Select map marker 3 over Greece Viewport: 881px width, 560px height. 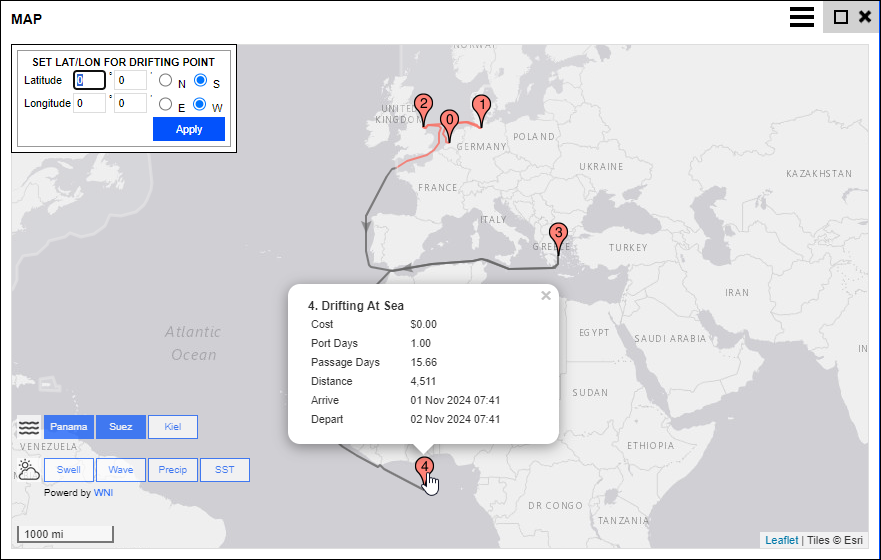[558, 234]
